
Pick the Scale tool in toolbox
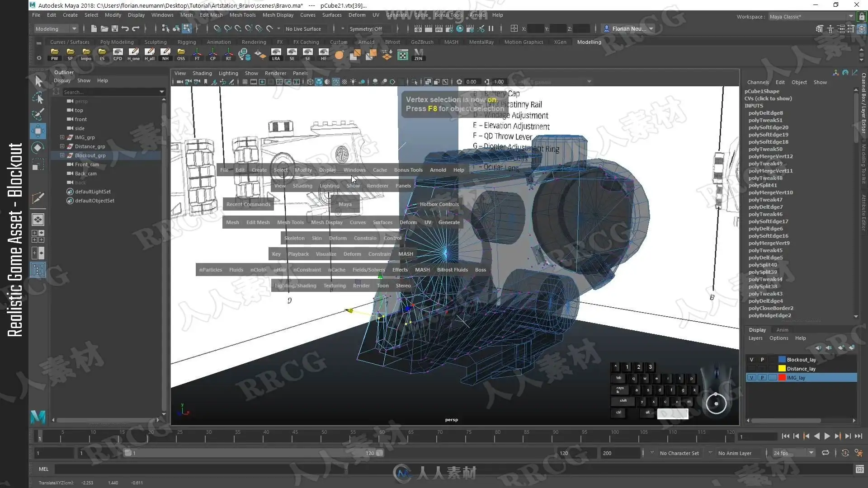[38, 164]
